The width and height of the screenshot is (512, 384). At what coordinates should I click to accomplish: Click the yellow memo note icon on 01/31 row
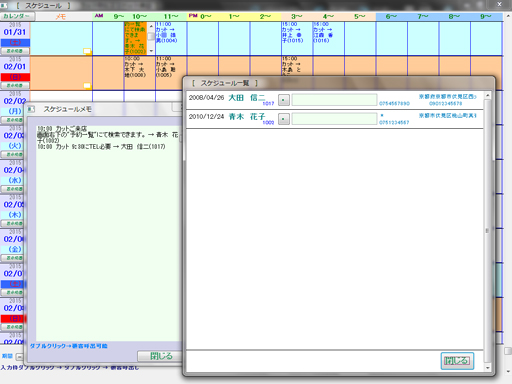click(x=87, y=51)
